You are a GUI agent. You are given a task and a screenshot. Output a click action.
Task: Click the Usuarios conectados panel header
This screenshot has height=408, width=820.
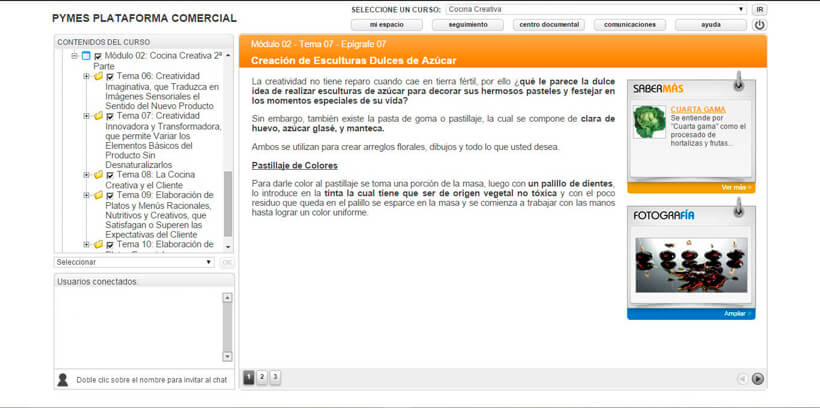(x=144, y=281)
